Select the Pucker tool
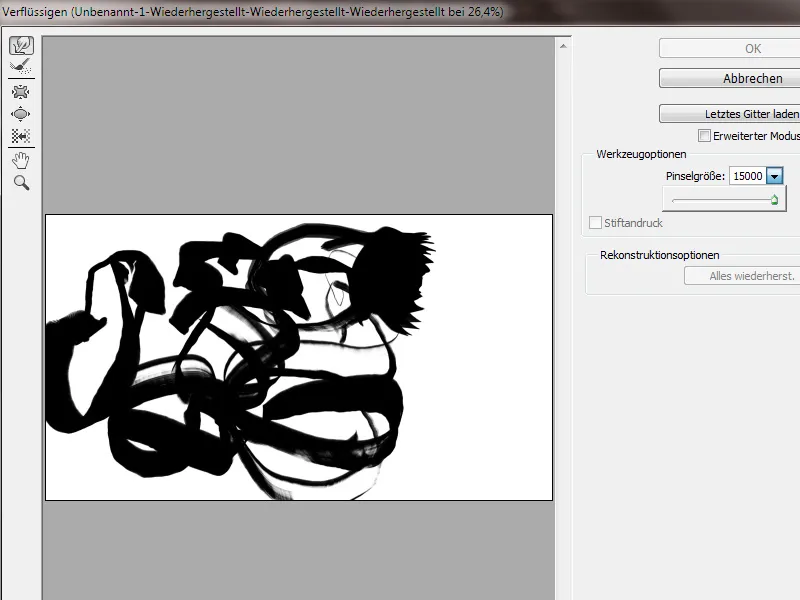800x600 pixels. coord(20,92)
